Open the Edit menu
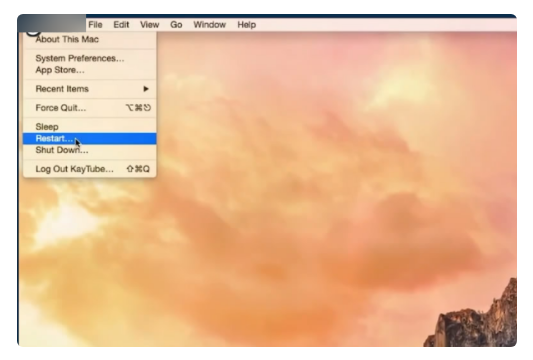533x360 pixels. coord(121,25)
